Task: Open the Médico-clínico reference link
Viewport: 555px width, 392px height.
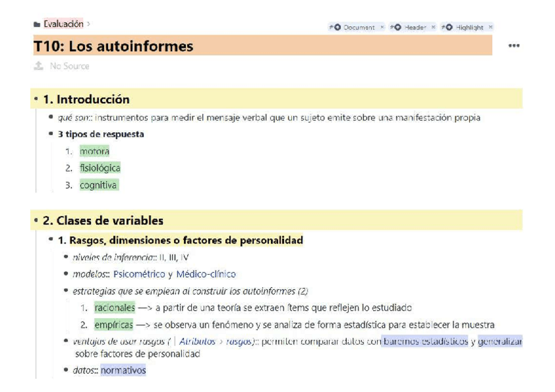Action: [206, 274]
